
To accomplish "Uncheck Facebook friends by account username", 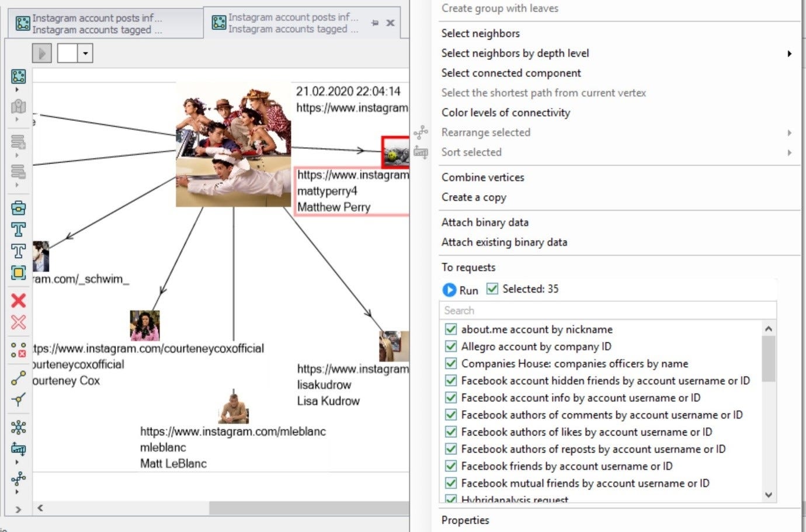I will coord(450,466).
